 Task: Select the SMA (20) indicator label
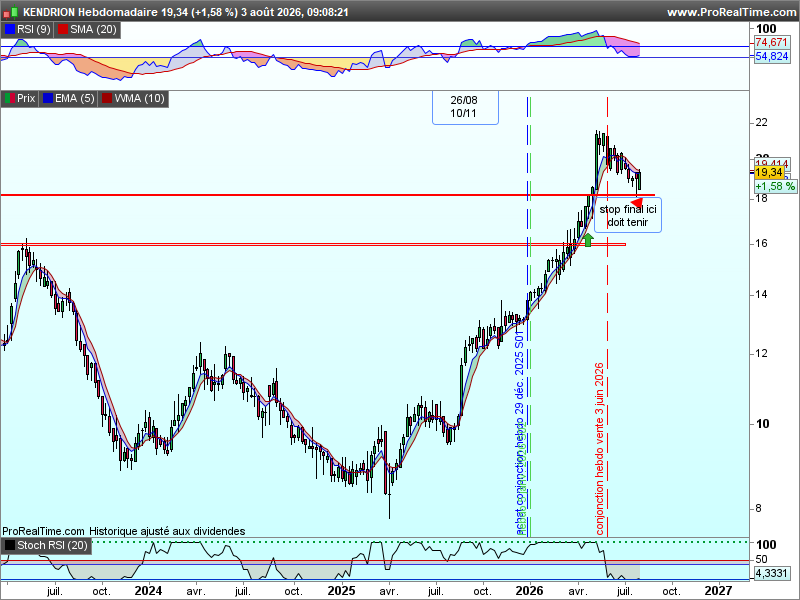pos(93,30)
